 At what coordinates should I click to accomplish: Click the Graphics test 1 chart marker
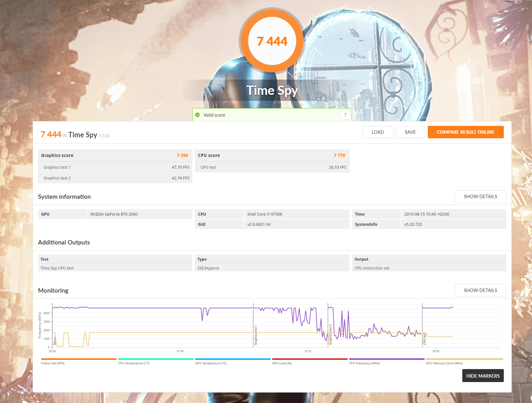click(256, 335)
